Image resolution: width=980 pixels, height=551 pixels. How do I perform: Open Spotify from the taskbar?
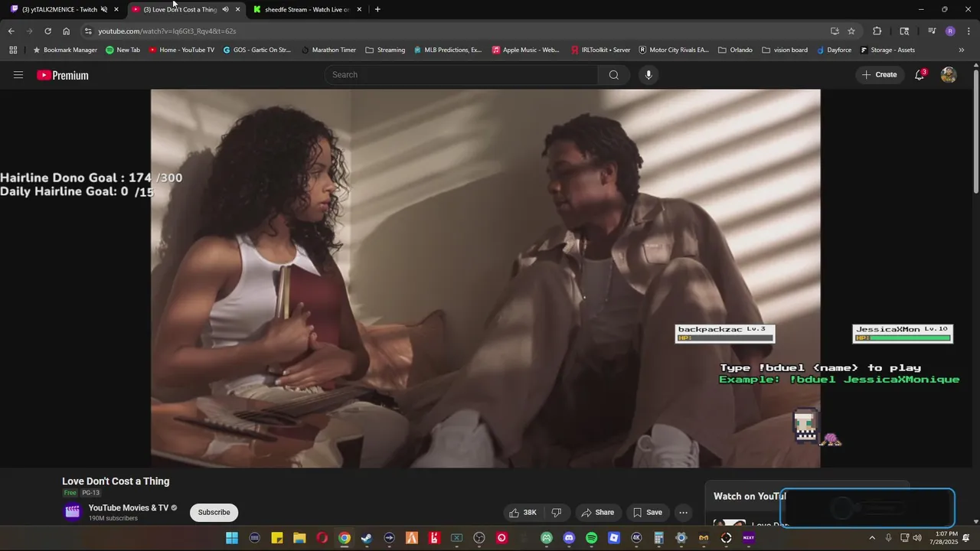click(591, 538)
